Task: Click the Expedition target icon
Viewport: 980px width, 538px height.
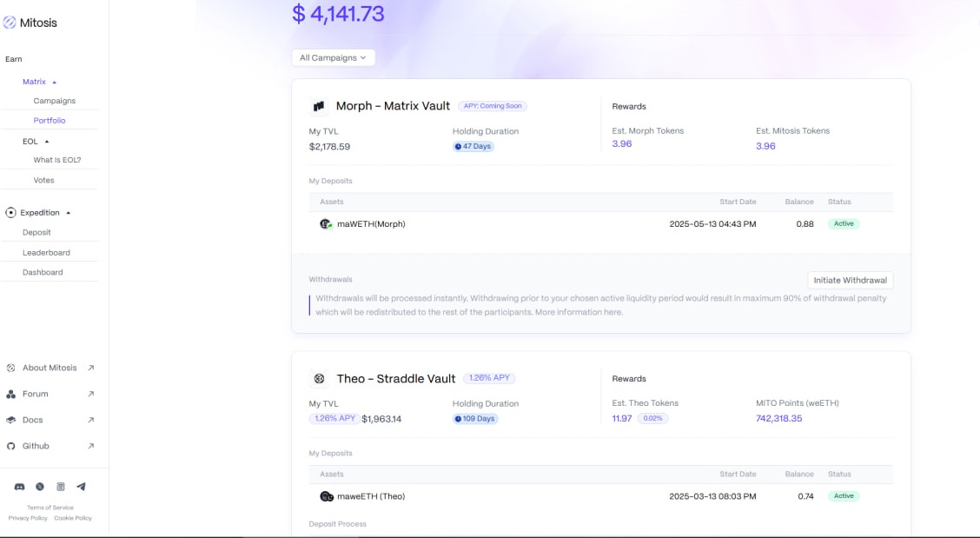Action: click(10, 213)
